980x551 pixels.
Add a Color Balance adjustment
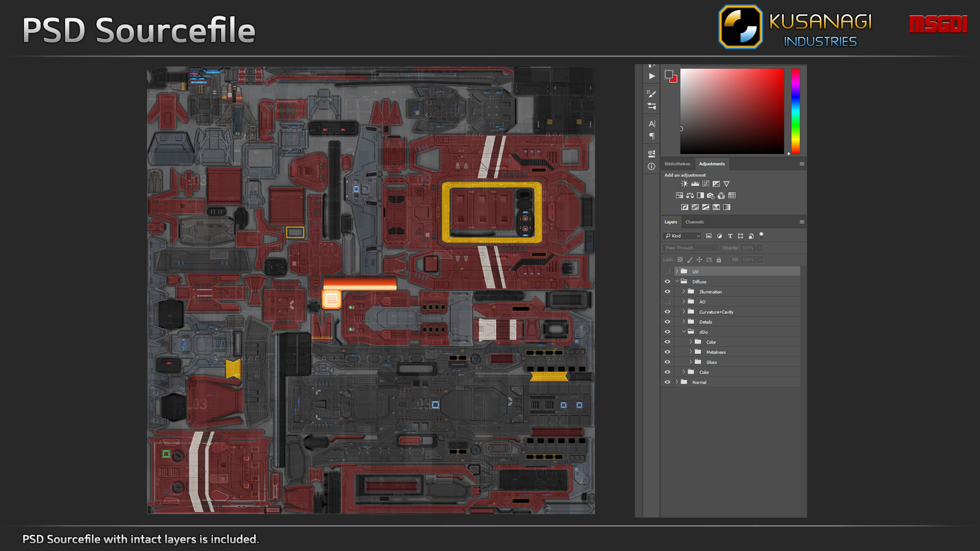(690, 195)
